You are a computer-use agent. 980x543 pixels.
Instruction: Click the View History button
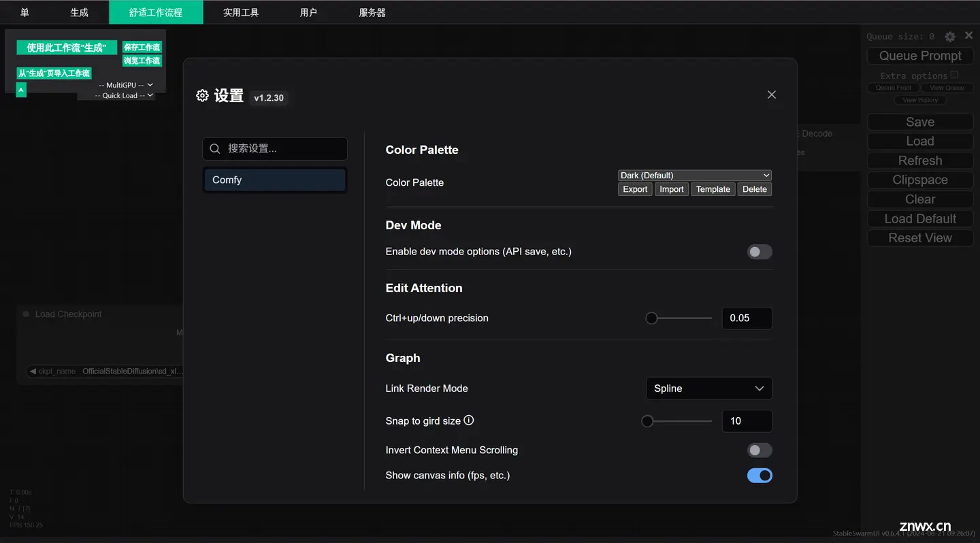(920, 100)
